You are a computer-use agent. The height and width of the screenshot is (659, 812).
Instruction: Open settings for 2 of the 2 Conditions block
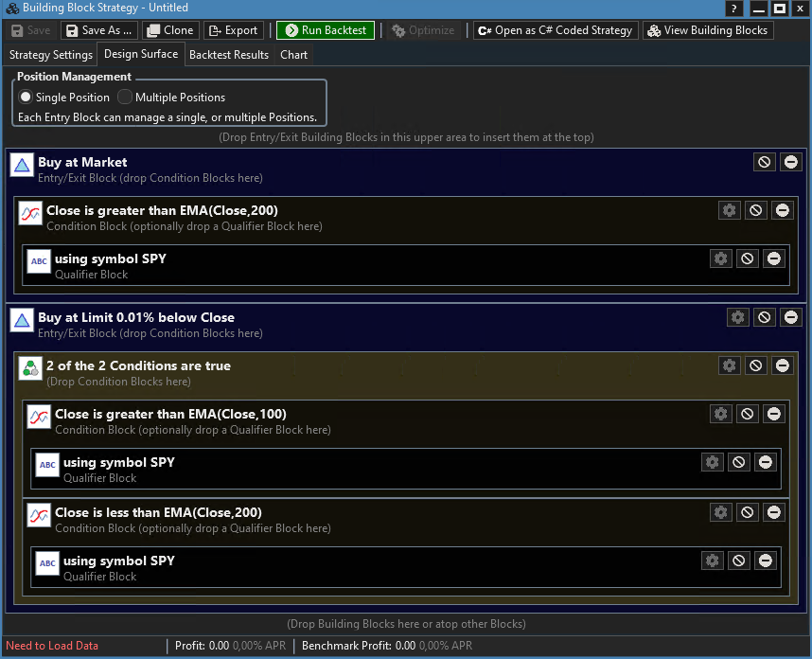[x=729, y=365]
